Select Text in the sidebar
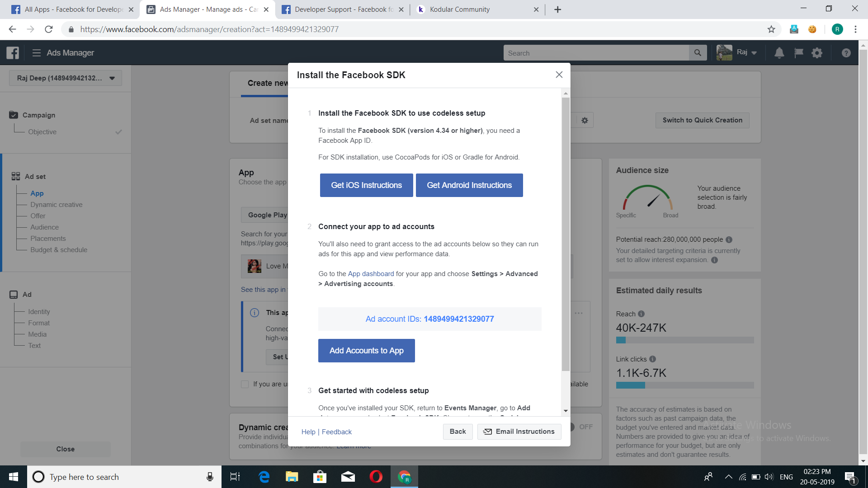Screen dimensions: 868x488 coord(34,346)
